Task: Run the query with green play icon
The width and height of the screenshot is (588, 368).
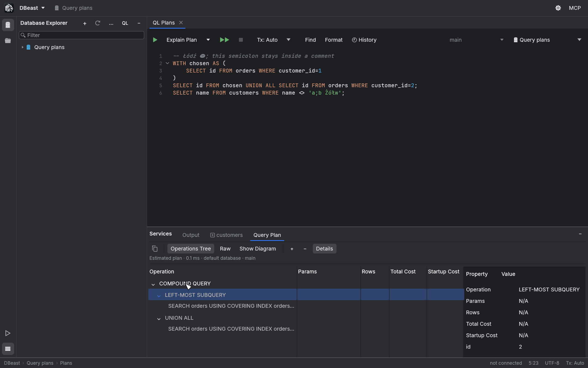Action: 155,40
